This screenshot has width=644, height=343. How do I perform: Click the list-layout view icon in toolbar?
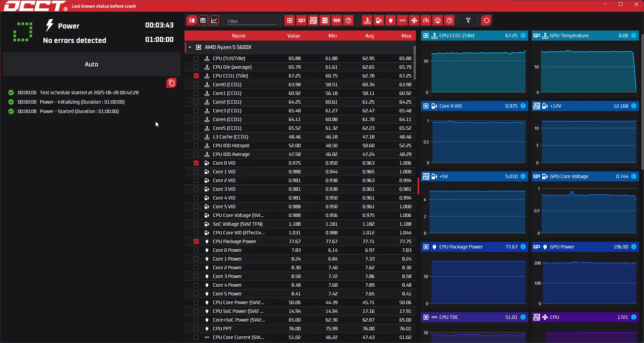192,21
